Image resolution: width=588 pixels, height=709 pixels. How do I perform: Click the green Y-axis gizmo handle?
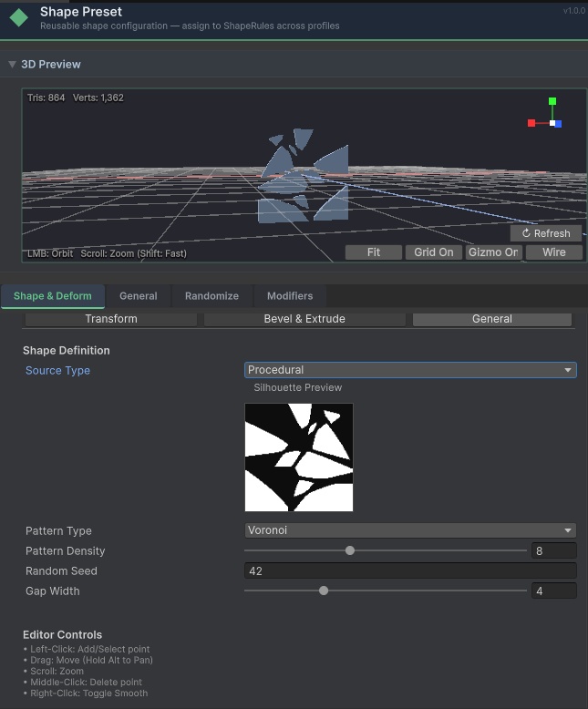coord(552,102)
